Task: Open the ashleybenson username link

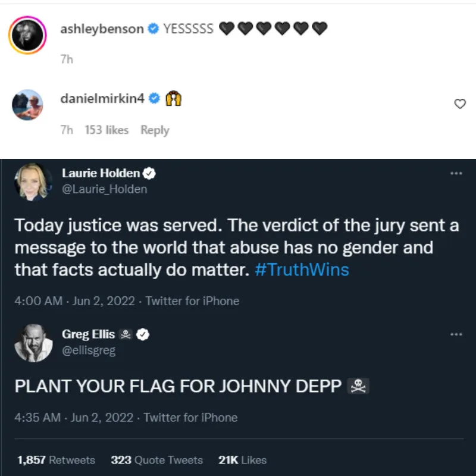Action: point(102,29)
